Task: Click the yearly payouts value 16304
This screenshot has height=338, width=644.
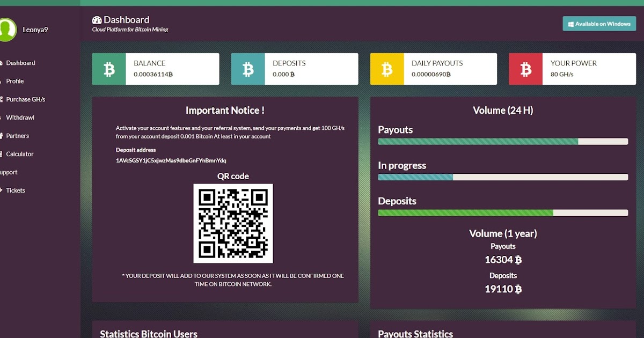Action: 503,260
